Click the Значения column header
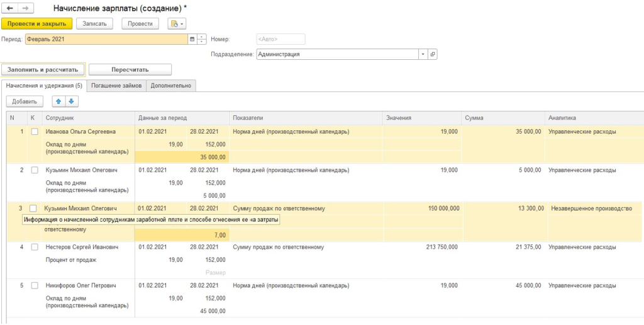This screenshot has width=644, height=325. point(422,118)
